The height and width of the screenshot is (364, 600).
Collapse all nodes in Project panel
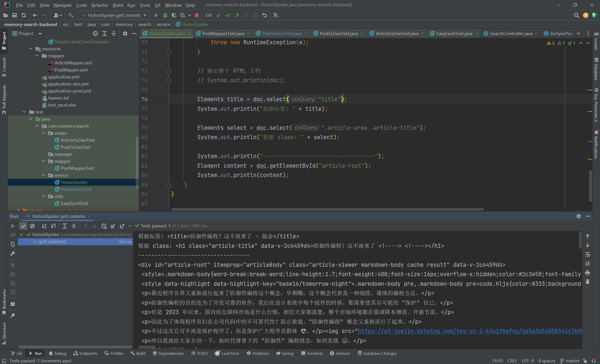pos(113,33)
